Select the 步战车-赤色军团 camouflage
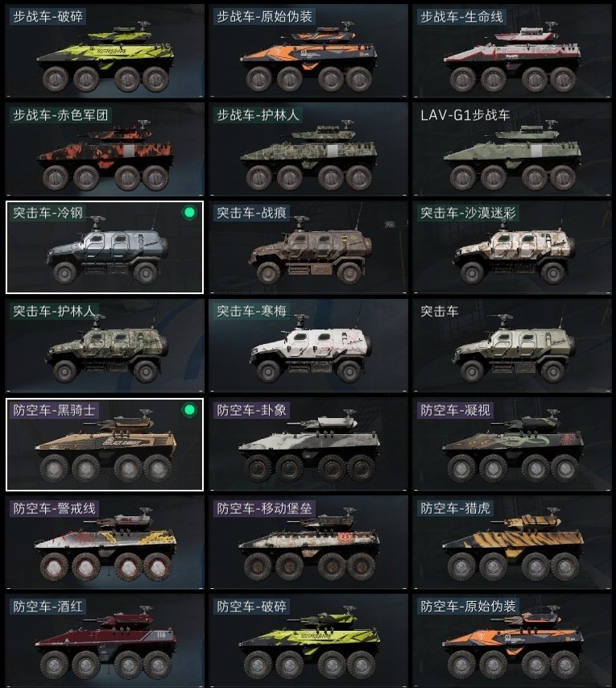This screenshot has height=688, width=616. (x=105, y=149)
